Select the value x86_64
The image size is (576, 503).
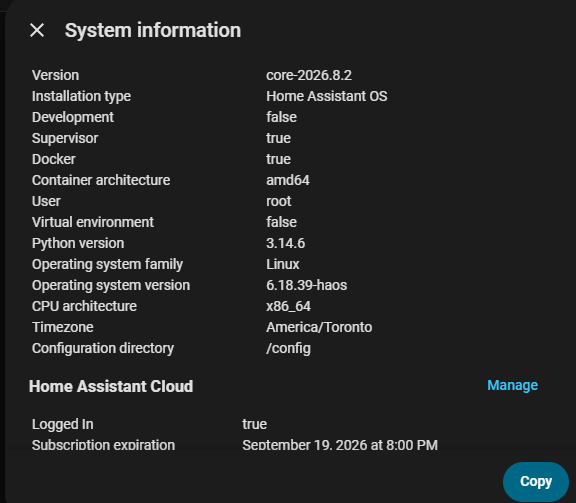tap(289, 306)
